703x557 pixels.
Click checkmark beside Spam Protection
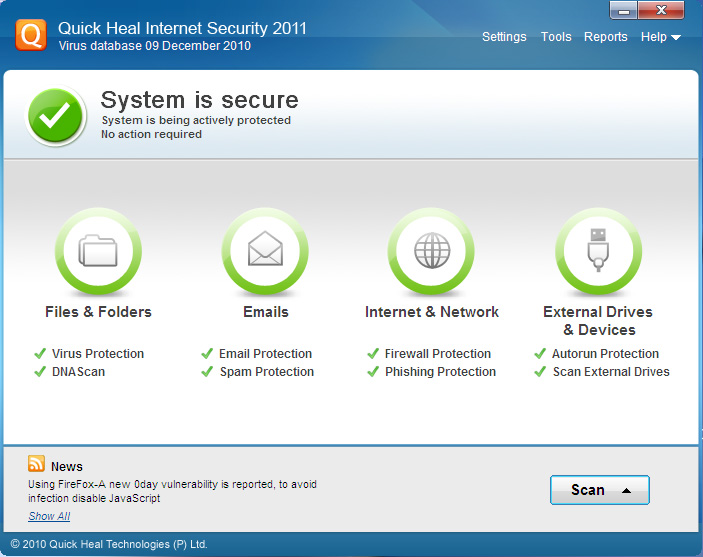207,371
